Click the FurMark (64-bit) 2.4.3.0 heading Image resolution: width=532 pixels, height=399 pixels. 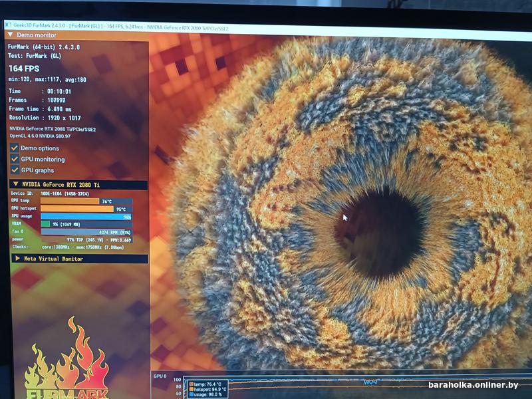point(44,47)
